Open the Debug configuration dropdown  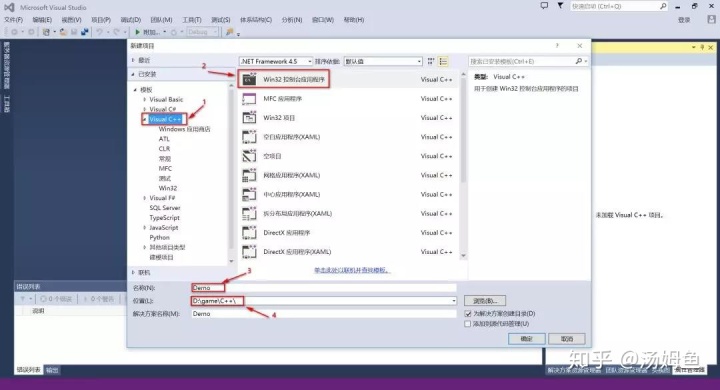202,32
